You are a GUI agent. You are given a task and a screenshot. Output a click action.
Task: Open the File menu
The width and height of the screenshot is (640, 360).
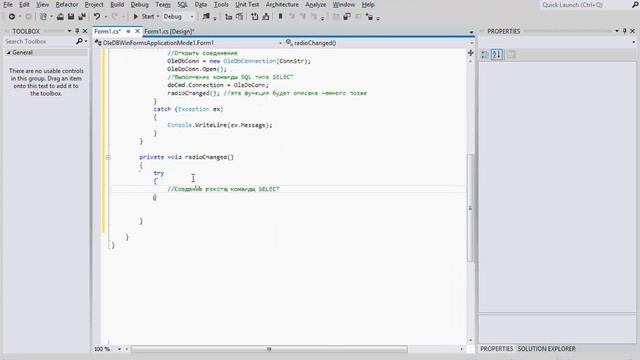coord(8,4)
